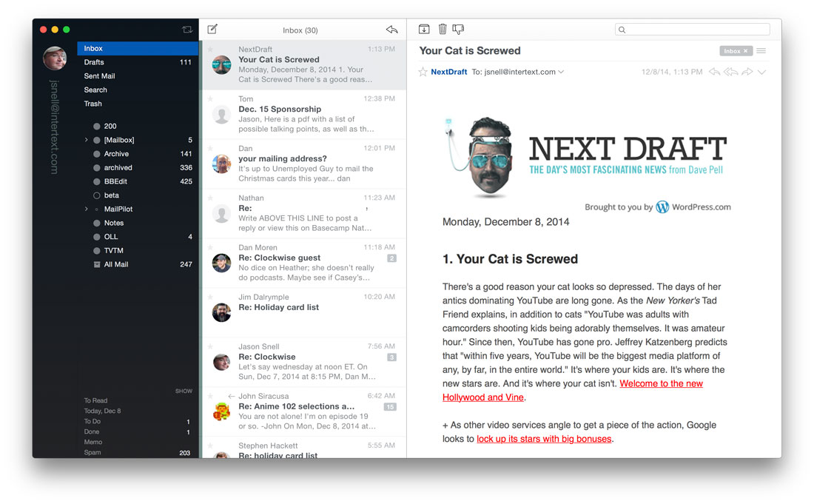Open the 'lock up its stars with big bonuses' link
814x504 pixels.
pos(544,439)
